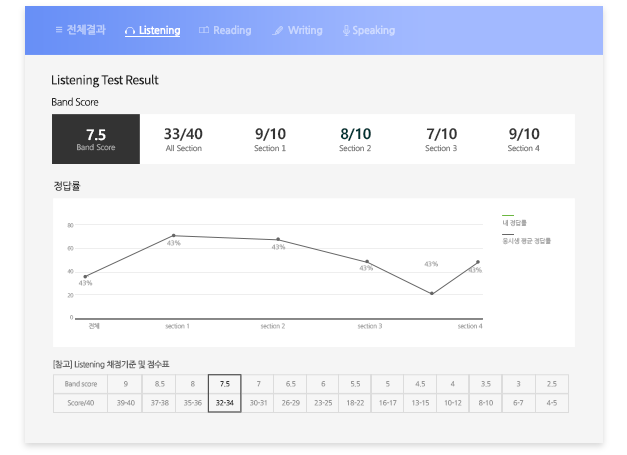
Task: Click the 6-7 score cell
Action: 518,403
